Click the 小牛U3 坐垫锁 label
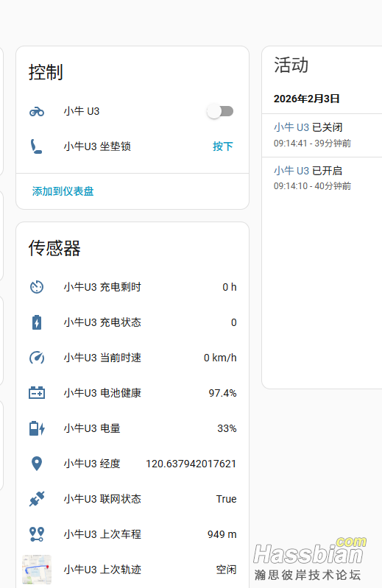 pyautogui.click(x=97, y=146)
